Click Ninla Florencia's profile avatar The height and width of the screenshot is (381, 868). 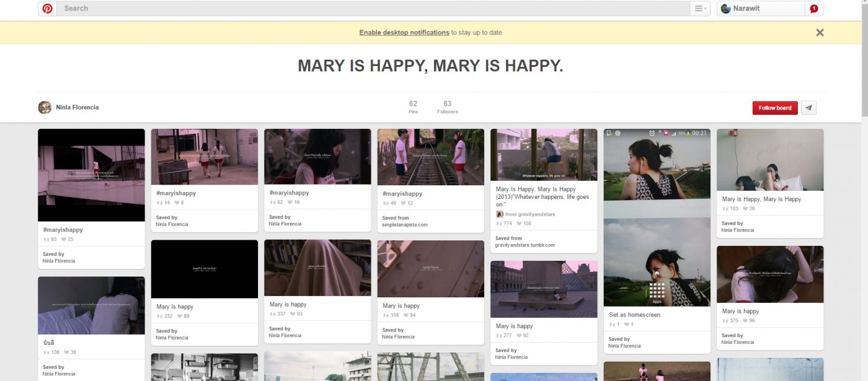45,107
